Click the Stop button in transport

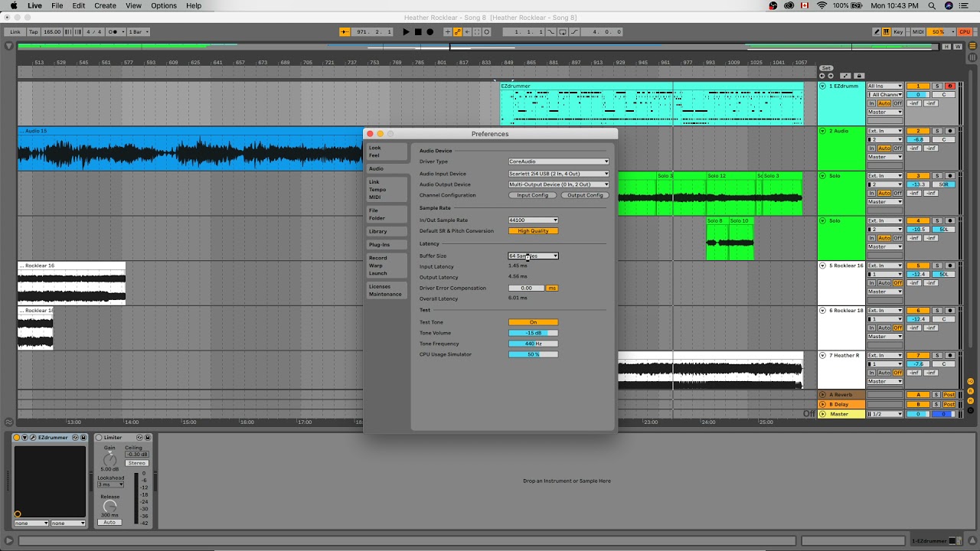[x=418, y=32]
